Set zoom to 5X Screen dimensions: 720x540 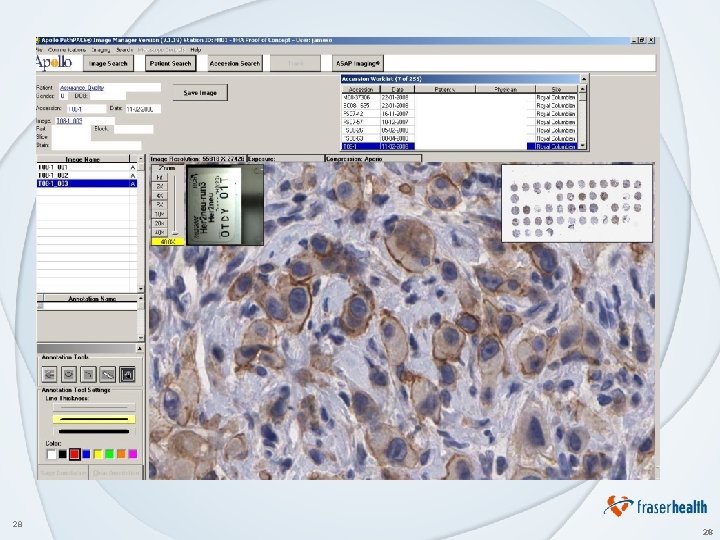(x=160, y=205)
